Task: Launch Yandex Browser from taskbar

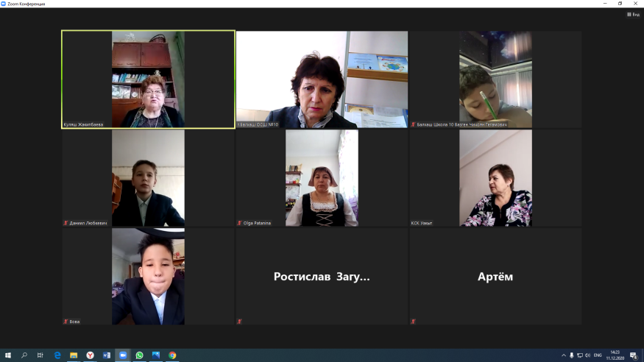Action: tap(90, 355)
